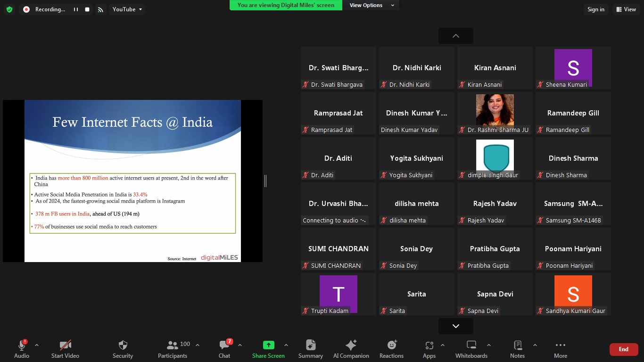This screenshot has width=644, height=362.
Task: Select Dr. Rashmi Sharma JU video tile
Action: pyautogui.click(x=495, y=113)
